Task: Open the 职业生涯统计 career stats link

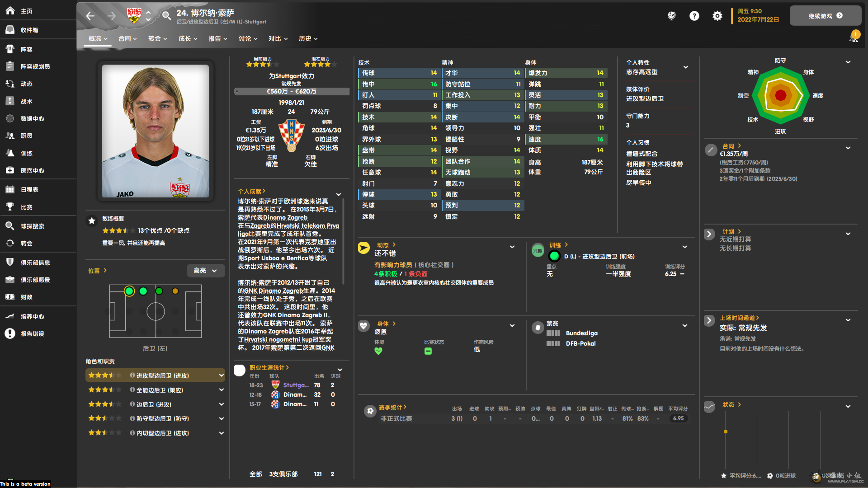Action: pos(269,368)
